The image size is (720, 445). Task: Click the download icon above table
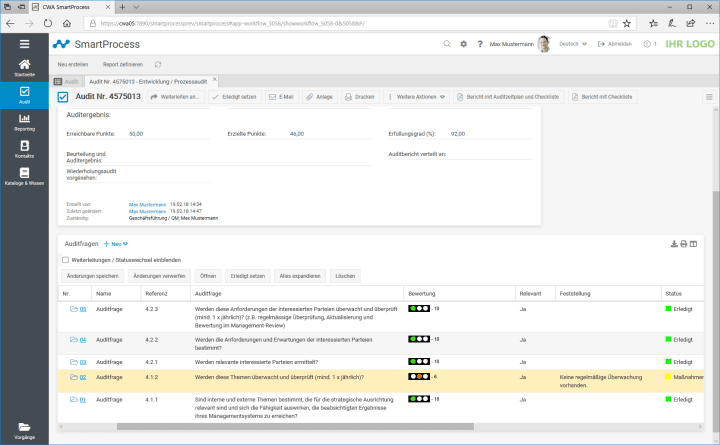tap(674, 244)
